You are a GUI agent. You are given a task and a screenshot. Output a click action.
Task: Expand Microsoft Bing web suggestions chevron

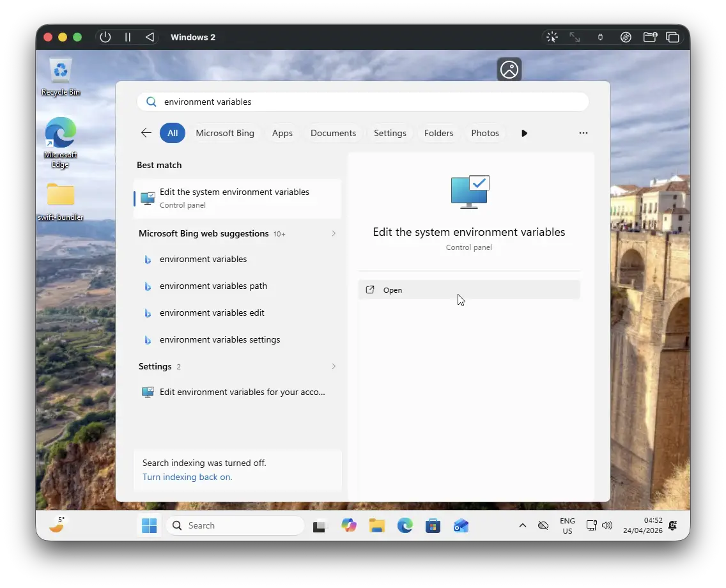pyautogui.click(x=334, y=233)
